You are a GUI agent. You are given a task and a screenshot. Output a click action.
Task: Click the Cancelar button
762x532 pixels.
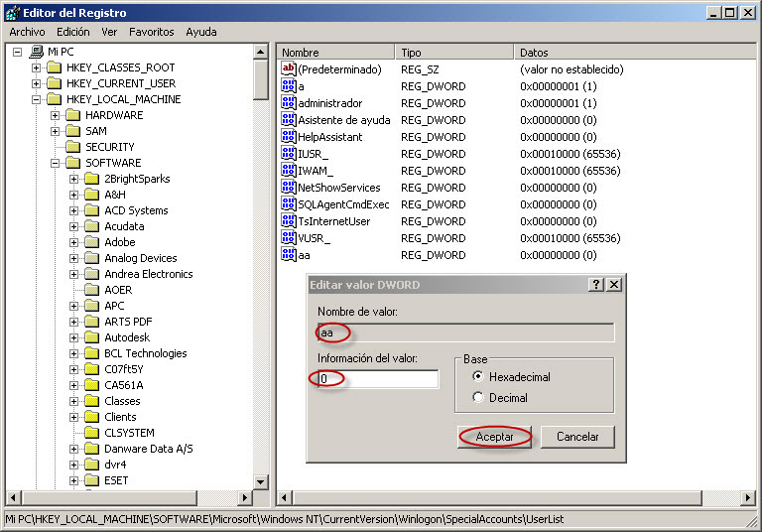click(577, 437)
